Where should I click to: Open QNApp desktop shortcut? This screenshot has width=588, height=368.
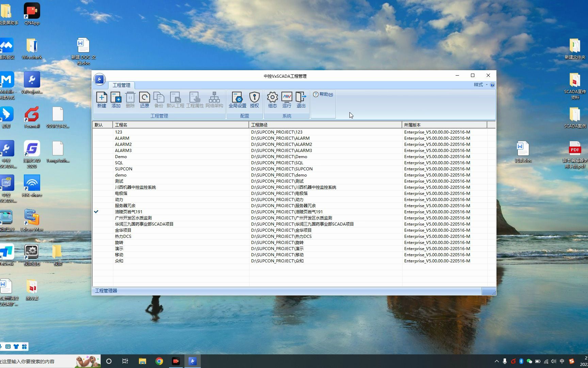click(x=32, y=14)
